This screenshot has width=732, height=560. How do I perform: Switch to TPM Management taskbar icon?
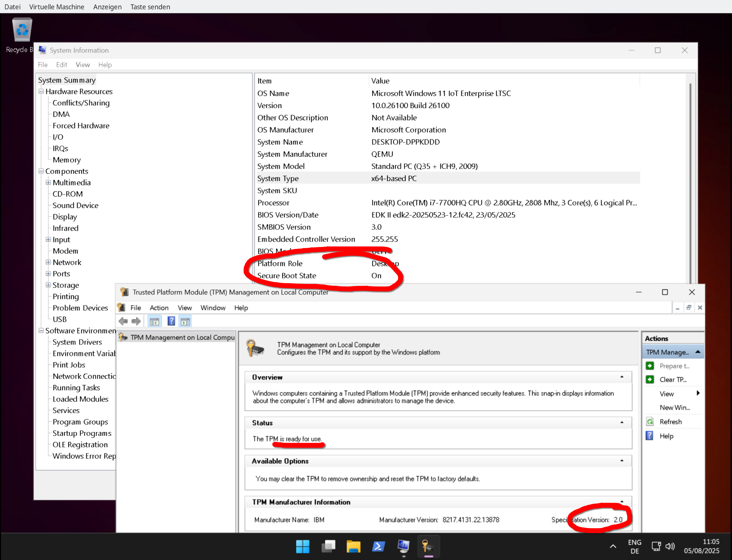click(429, 546)
